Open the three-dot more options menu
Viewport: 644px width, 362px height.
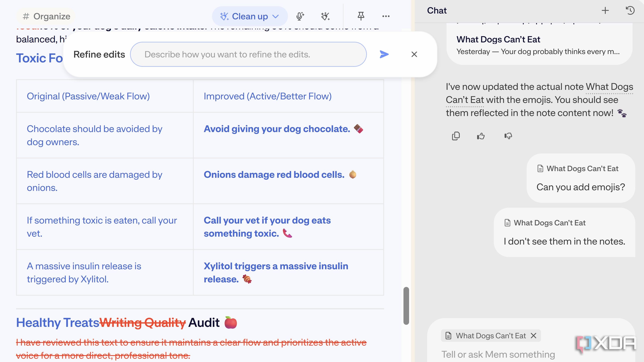386,16
